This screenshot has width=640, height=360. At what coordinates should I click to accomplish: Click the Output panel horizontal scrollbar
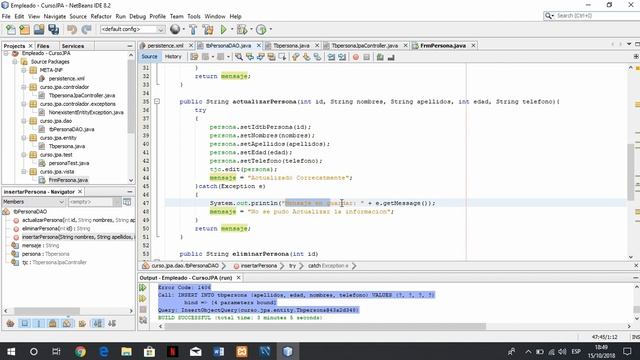(325, 326)
